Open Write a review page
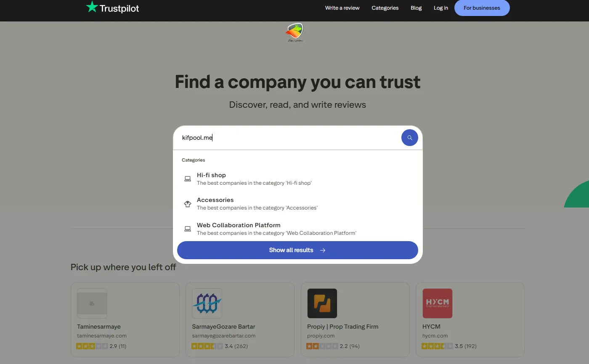 (x=342, y=8)
